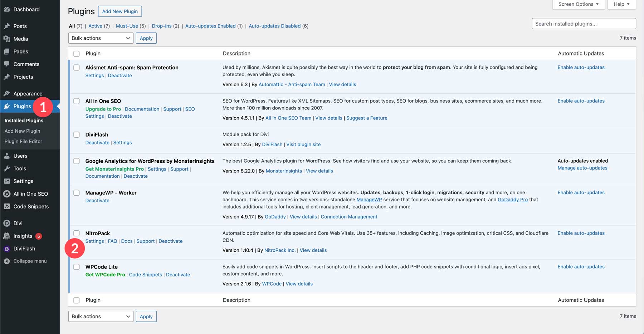Click the Tools wrench icon
The image size is (644, 334).
tap(7, 168)
